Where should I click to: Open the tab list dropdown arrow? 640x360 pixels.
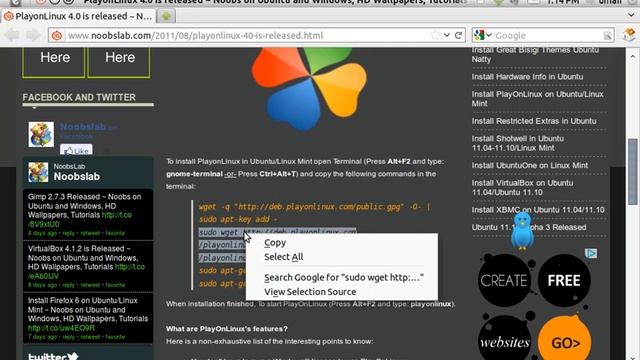click(631, 16)
